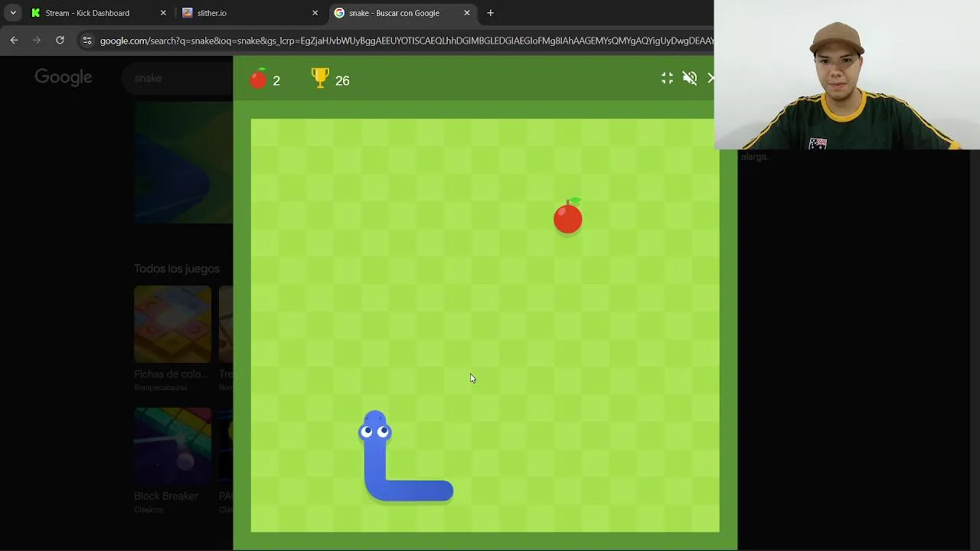980x551 pixels.
Task: Click the webcam overlay video
Action: 847,74
